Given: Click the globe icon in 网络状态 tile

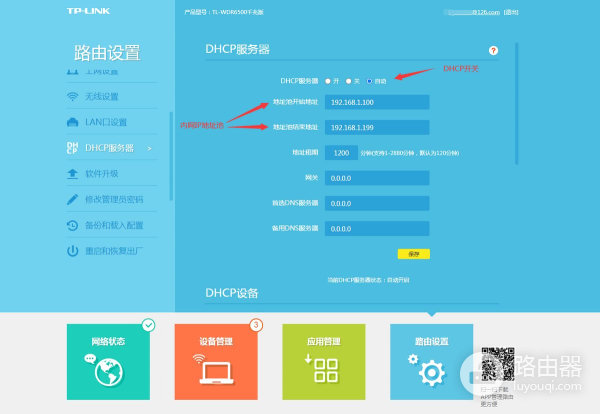Looking at the screenshot, I should pyautogui.click(x=109, y=372).
